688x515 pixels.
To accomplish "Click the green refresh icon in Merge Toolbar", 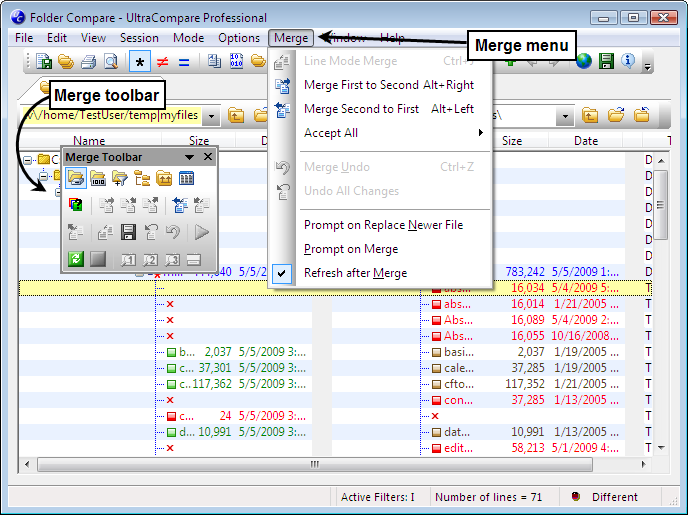I will point(76,259).
